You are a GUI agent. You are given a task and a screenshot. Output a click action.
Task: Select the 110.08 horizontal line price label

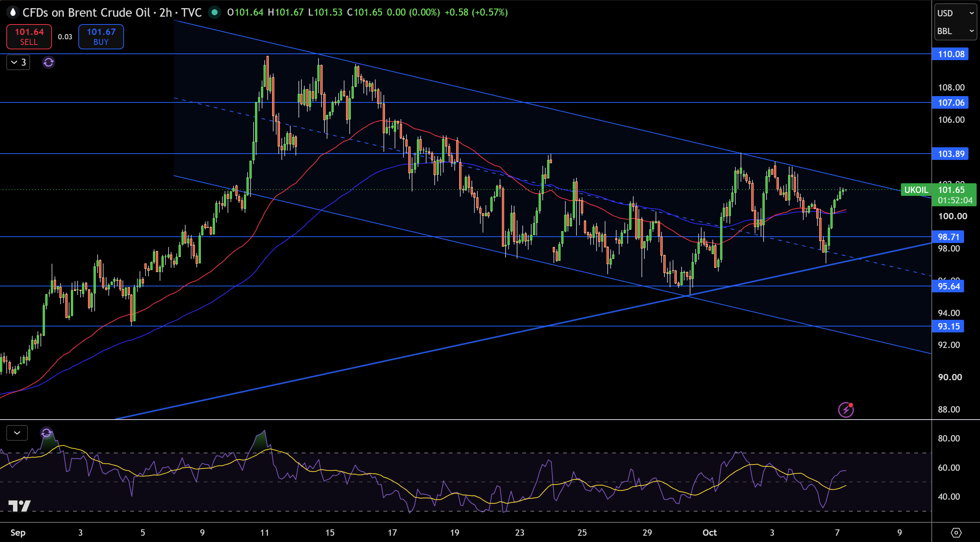pyautogui.click(x=950, y=54)
